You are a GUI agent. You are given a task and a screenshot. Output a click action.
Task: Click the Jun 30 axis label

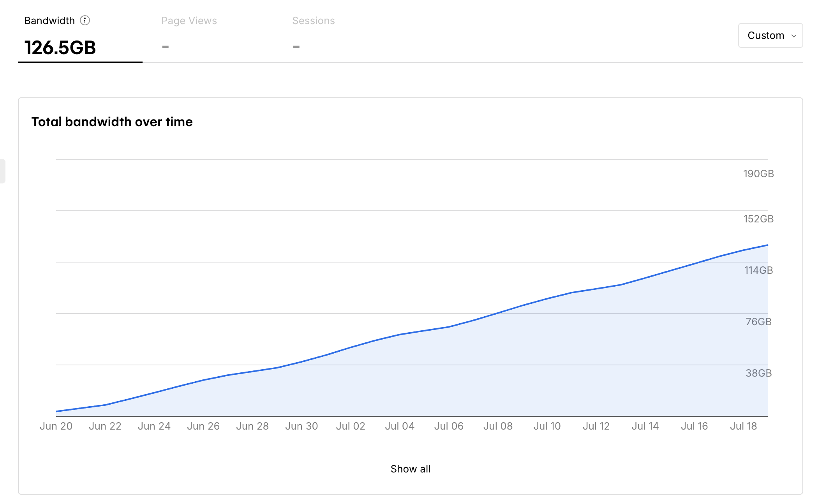[301, 426]
